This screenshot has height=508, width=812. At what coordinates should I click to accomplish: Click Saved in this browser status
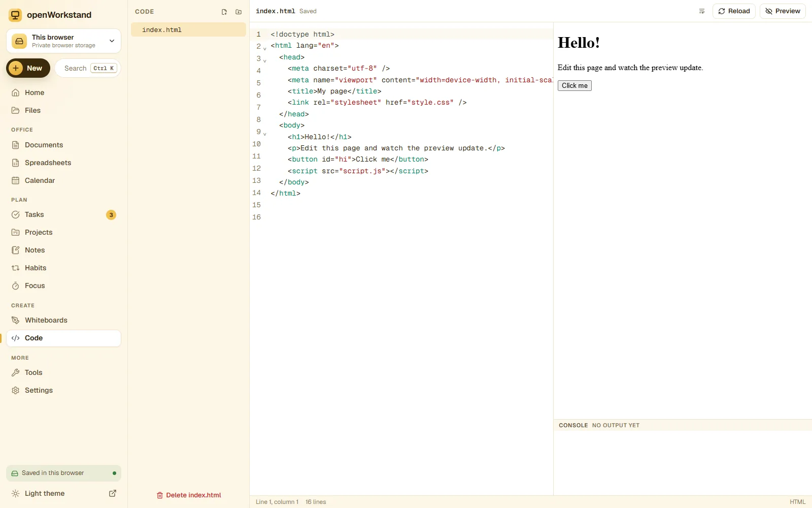pos(63,473)
